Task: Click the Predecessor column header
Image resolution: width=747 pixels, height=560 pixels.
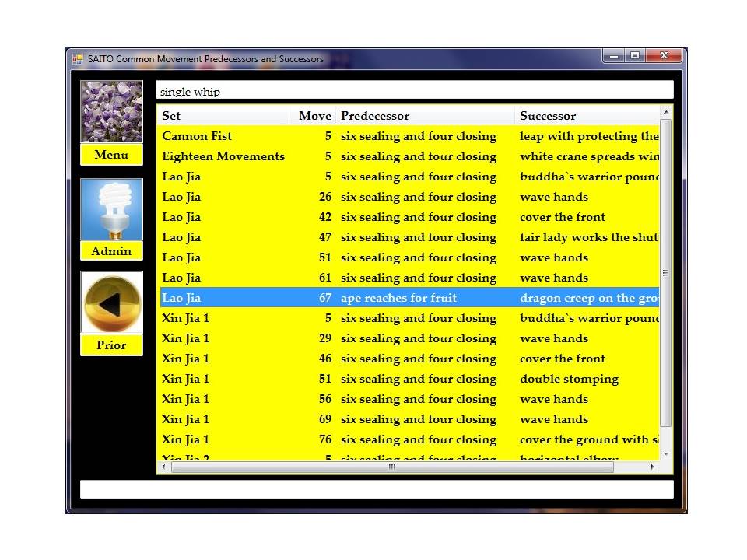Action: pyautogui.click(x=425, y=116)
